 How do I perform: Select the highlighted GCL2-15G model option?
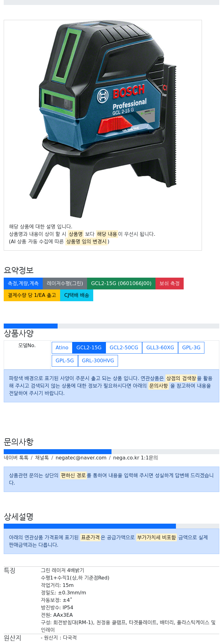[x=89, y=348]
